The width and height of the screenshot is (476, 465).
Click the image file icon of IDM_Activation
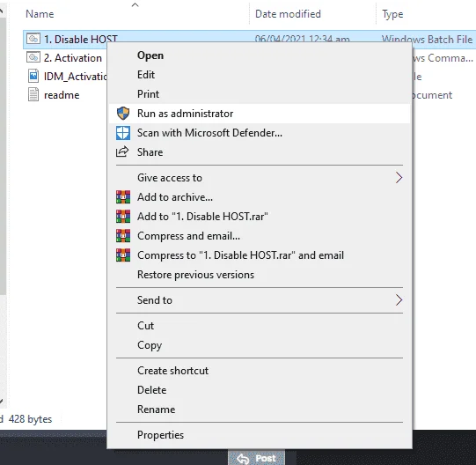pos(33,76)
